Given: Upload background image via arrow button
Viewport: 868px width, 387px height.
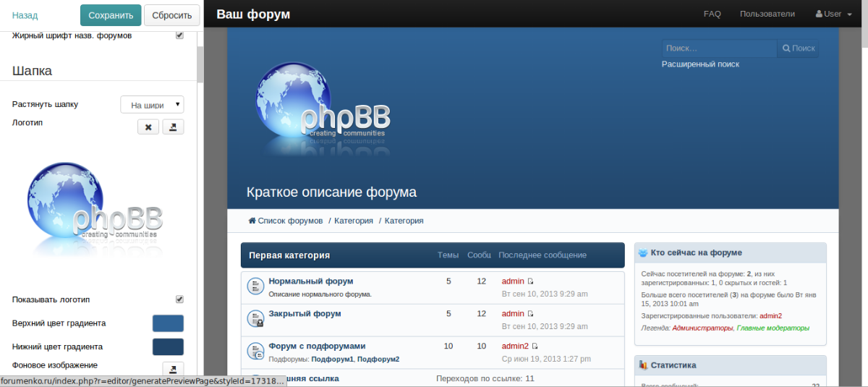Looking at the screenshot, I should (173, 369).
